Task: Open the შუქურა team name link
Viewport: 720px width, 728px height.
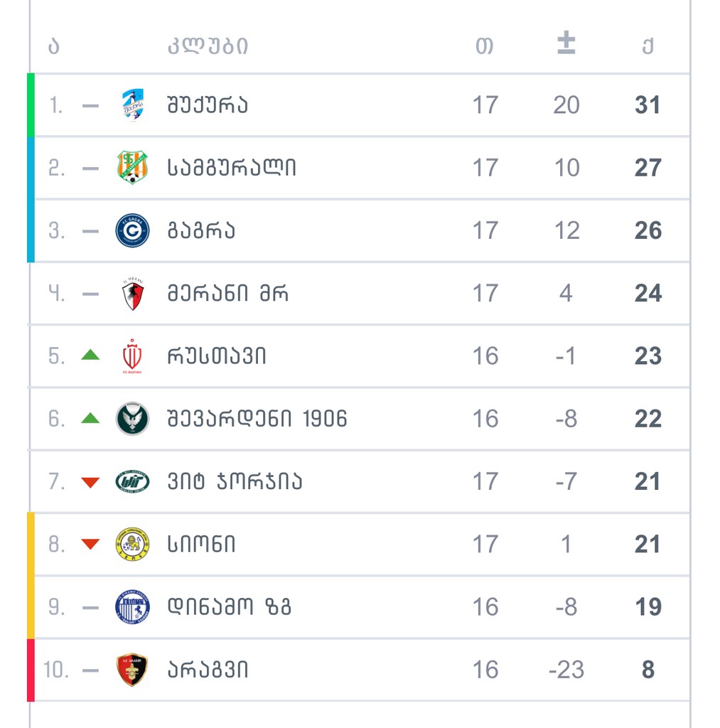Action: tap(208, 105)
